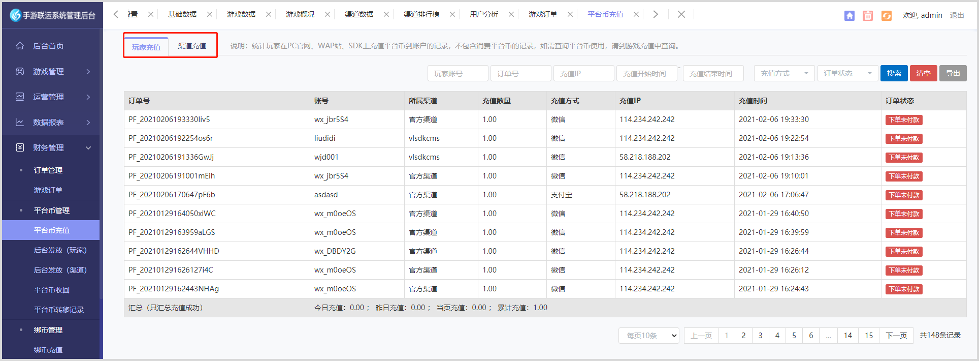The width and height of the screenshot is (980, 361).
Task: Click the trash clear-cache icon
Action: pos(868,16)
